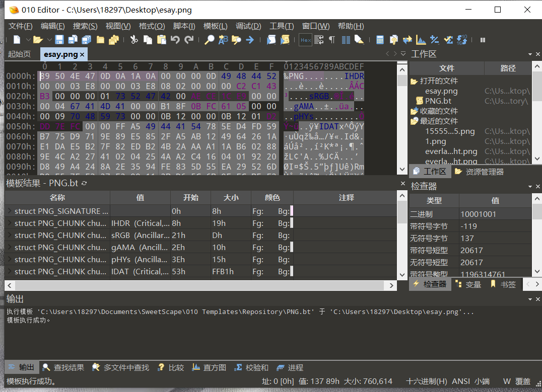The height and width of the screenshot is (392, 542).
Task: Open the 工具(T) menu
Action: 282,26
